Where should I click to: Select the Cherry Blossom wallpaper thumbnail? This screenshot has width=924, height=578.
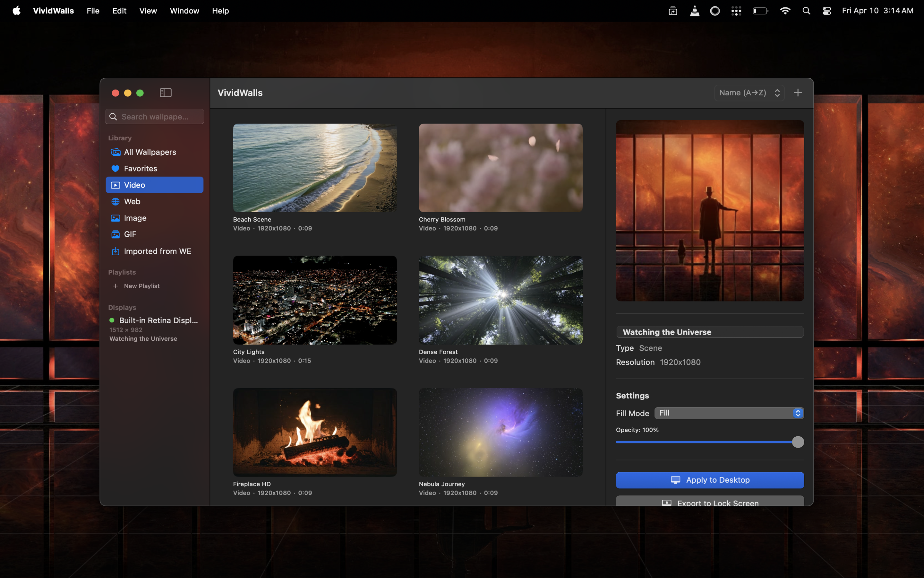click(x=501, y=168)
